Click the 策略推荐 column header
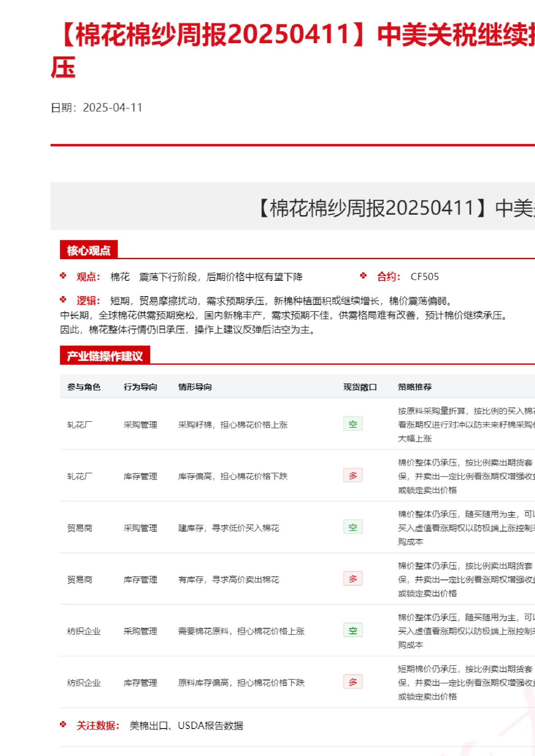This screenshot has height=756, width=535. pos(415,387)
